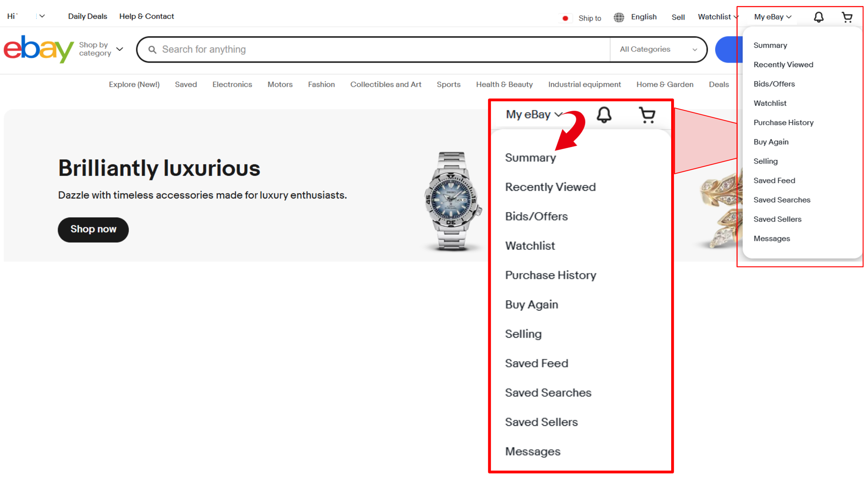Image resolution: width=868 pixels, height=481 pixels.
Task: Open Saved Sellers in top-right My eBay dropdown
Action: pos(777,219)
